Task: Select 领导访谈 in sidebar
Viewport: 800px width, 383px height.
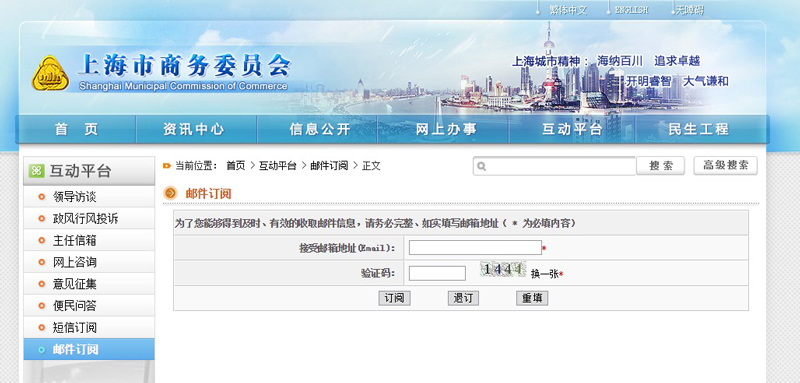Action: click(89, 197)
